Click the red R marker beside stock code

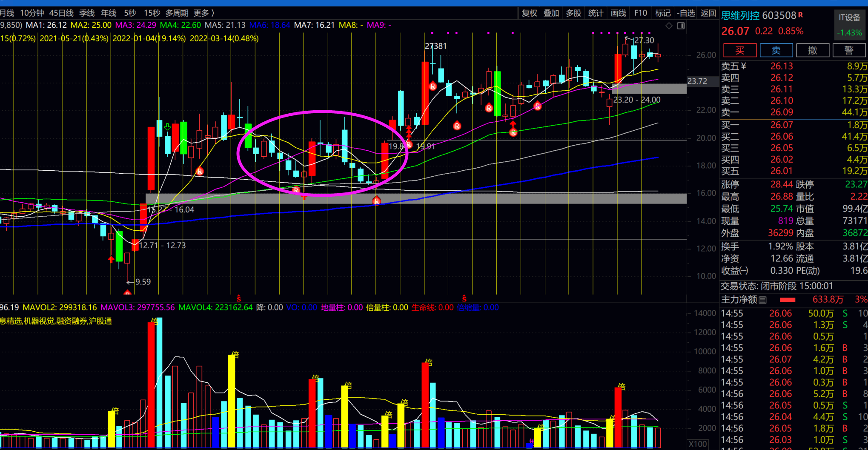point(800,15)
